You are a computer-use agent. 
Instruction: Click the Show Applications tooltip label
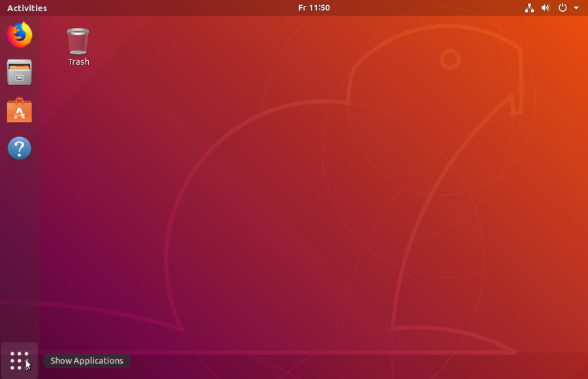pyautogui.click(x=86, y=360)
